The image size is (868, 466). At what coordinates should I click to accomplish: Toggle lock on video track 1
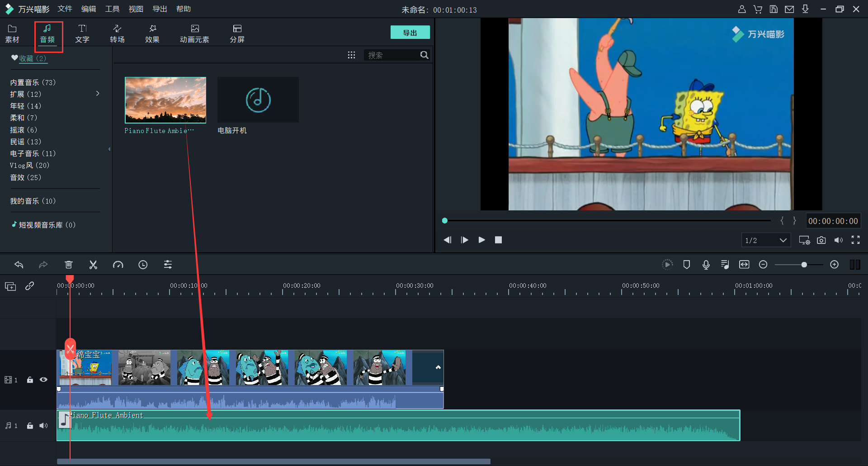point(30,380)
